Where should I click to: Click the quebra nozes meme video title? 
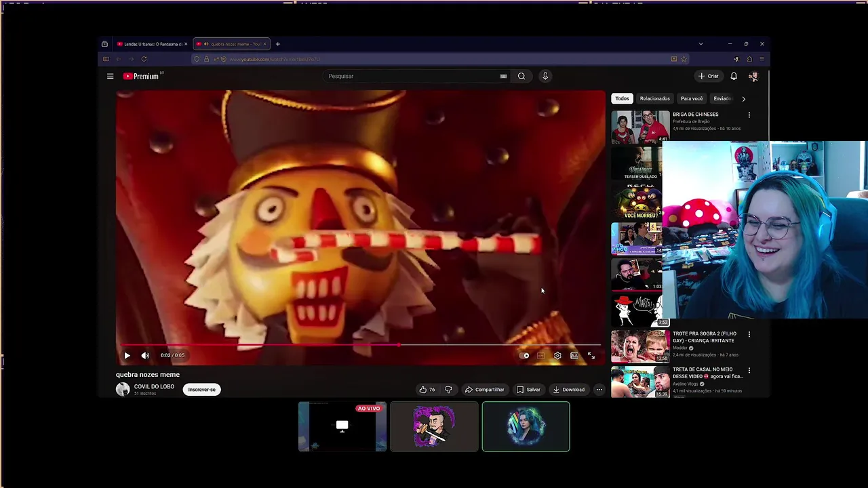[x=148, y=374]
